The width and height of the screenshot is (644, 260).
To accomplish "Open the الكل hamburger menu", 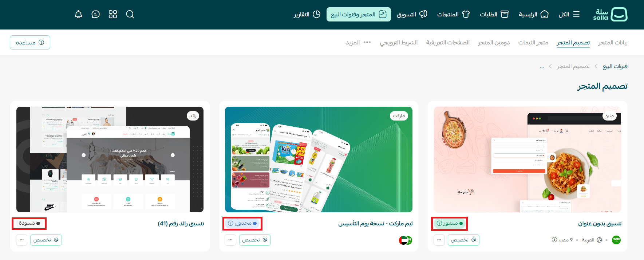I will (x=569, y=14).
